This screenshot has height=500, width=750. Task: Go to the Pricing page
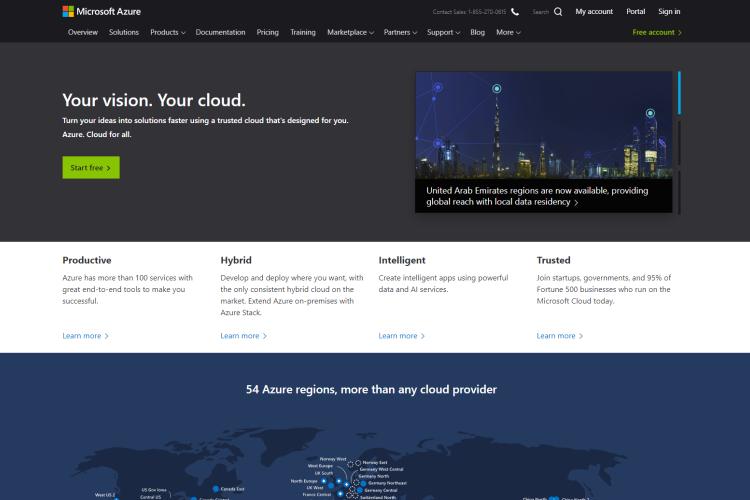coord(267,32)
